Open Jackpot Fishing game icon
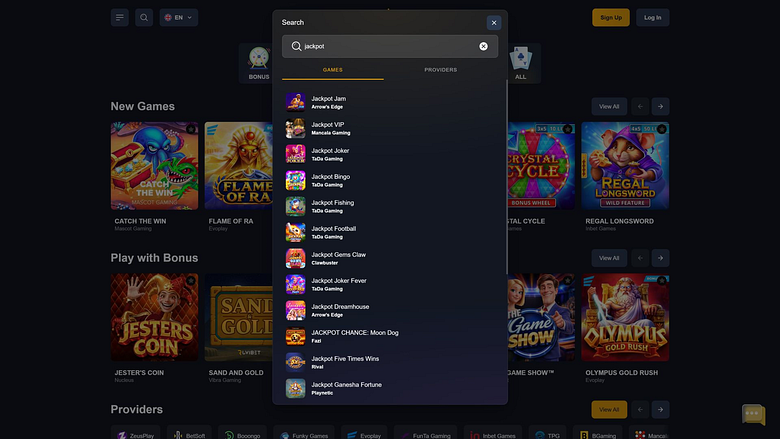 pos(295,206)
